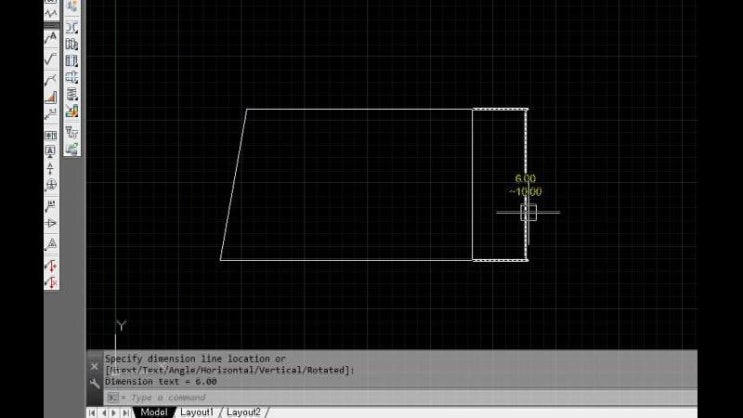The height and width of the screenshot is (418, 743).
Task: Click the triangle with horizontal arrow icon
Action: (x=51, y=223)
